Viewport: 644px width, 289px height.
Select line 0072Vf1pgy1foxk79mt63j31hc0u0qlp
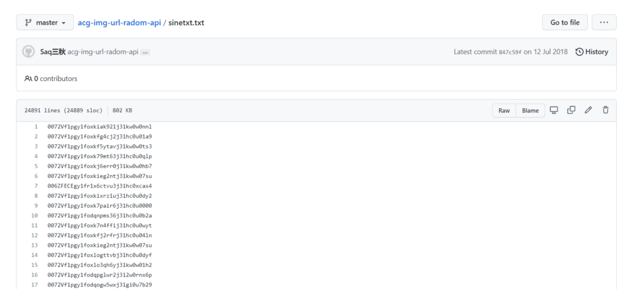tap(99, 156)
